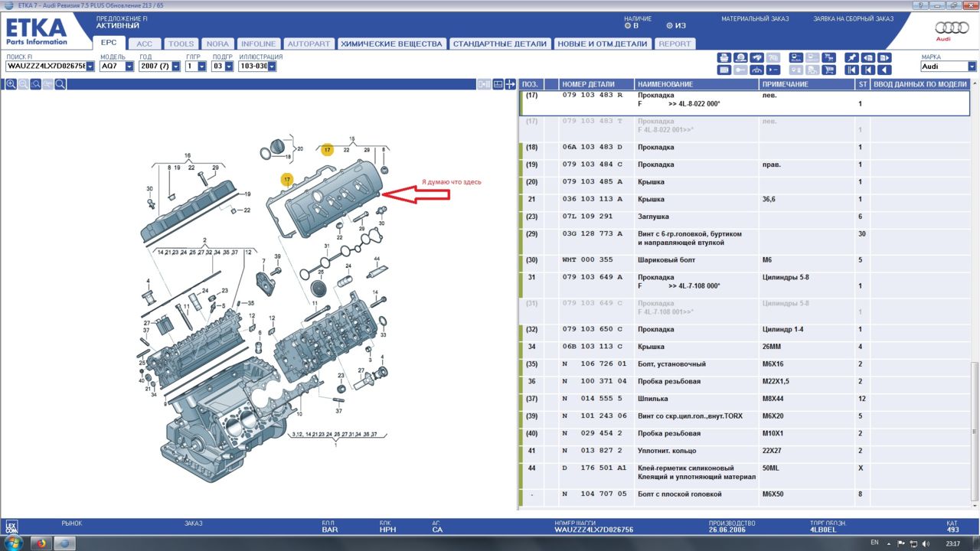Click the НОМЕР ДЕТАЛИ column header
Viewport: 980px width, 551px height.
(x=596, y=84)
